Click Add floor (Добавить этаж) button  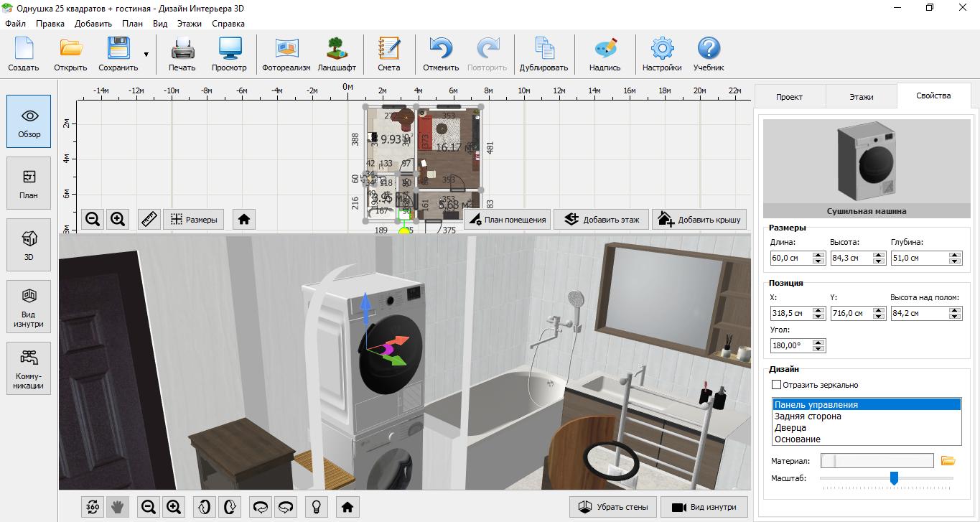(601, 220)
